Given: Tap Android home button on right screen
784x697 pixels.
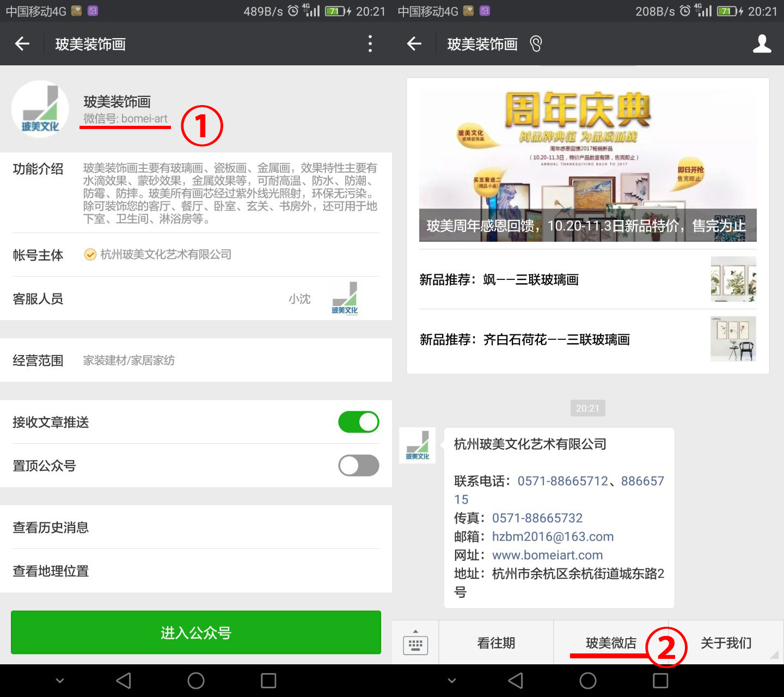Looking at the screenshot, I should [588, 681].
